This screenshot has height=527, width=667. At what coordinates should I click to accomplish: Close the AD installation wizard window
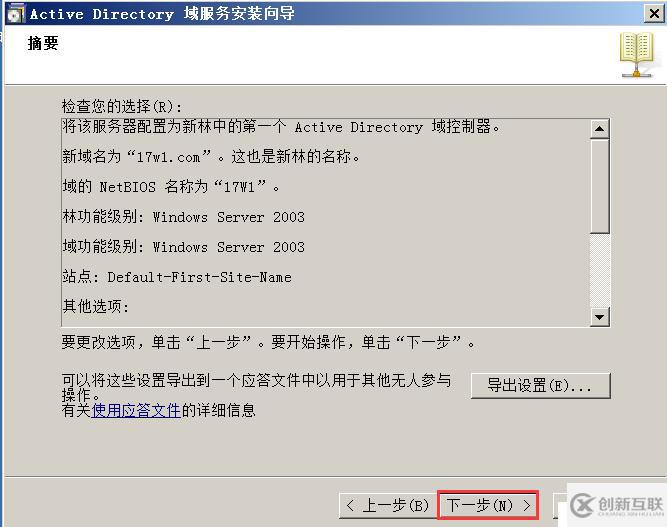point(654,13)
